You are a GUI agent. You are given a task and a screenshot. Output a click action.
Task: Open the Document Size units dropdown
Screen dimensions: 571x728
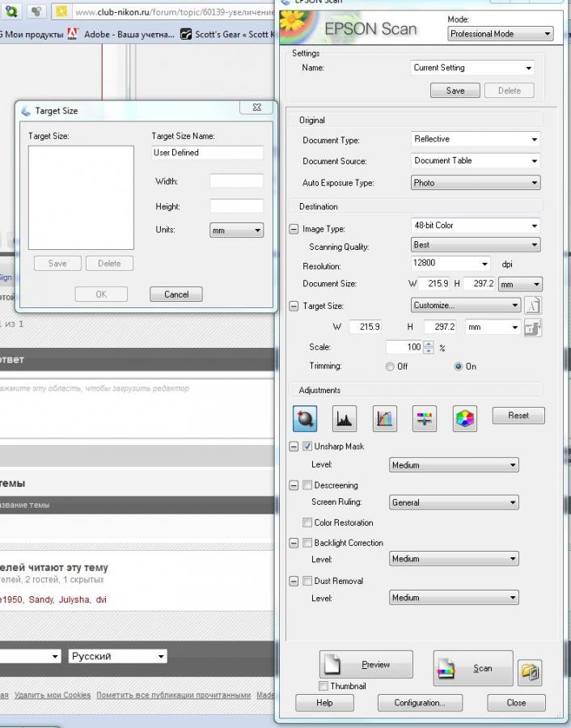coord(520,284)
